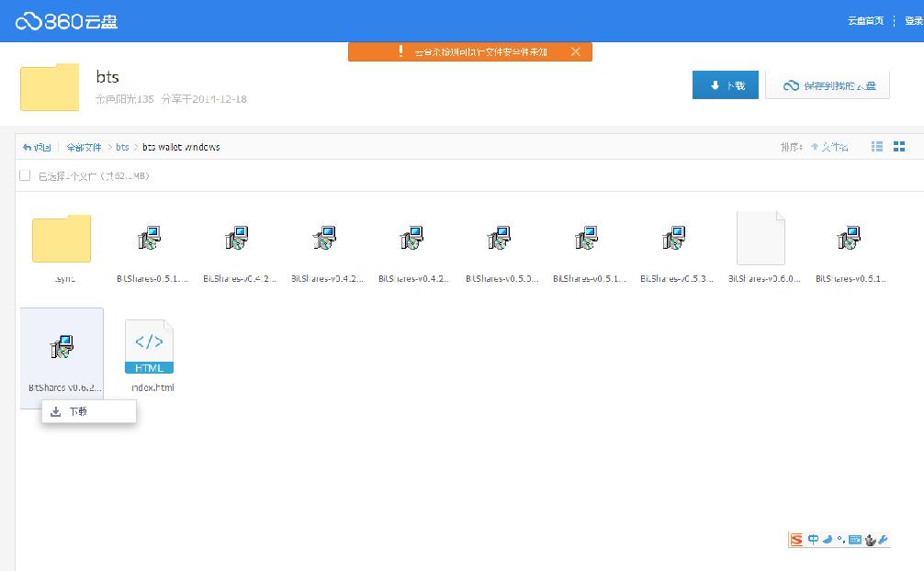Viewport: 924px width, 571px height.
Task: Select the BitShares-v0.6.2 installer file
Action: point(62,347)
